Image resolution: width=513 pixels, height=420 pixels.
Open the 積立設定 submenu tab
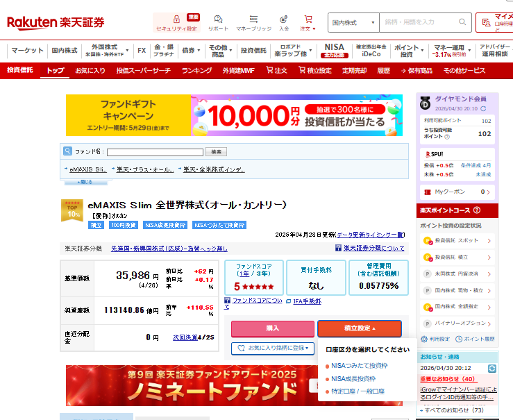(315, 71)
